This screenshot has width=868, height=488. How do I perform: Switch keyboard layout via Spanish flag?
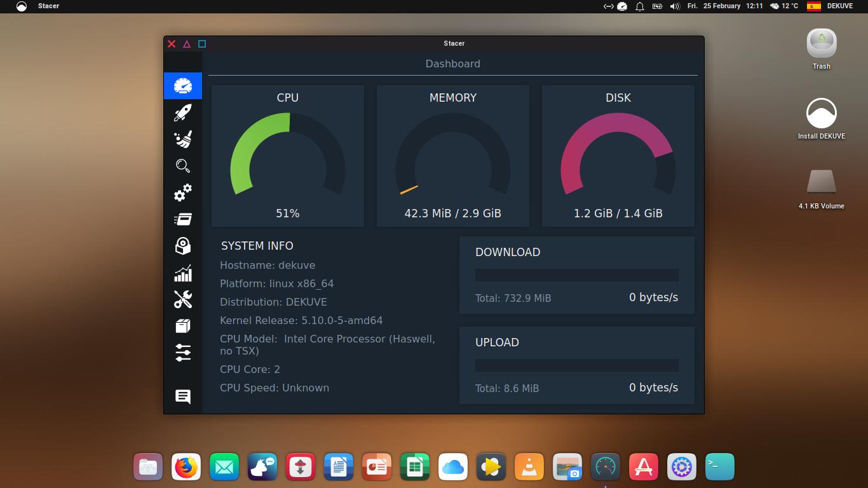point(814,6)
